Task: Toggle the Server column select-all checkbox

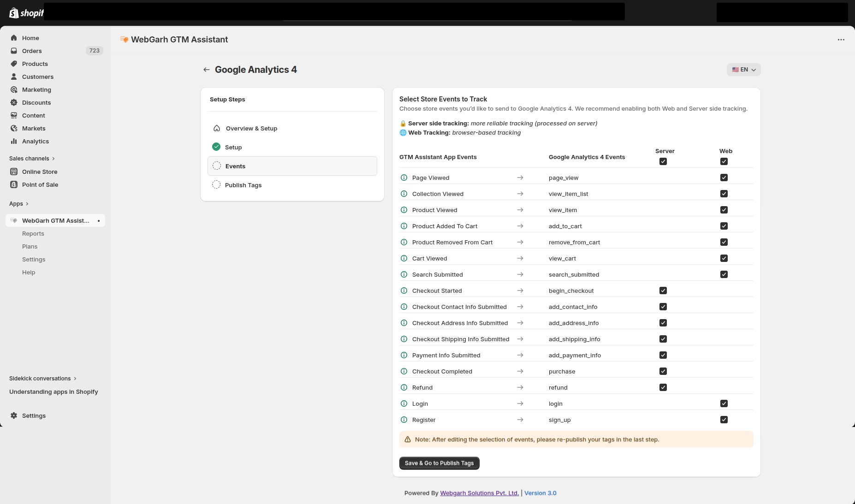Action: click(663, 161)
